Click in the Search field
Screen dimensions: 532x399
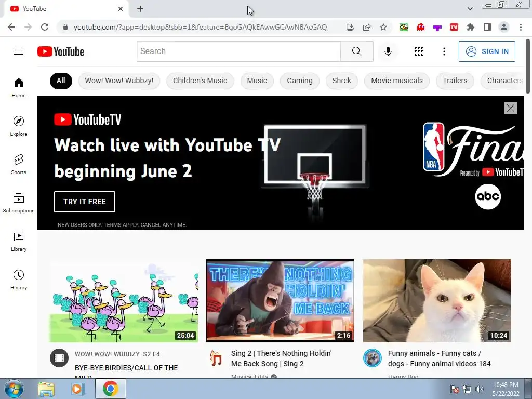238,51
